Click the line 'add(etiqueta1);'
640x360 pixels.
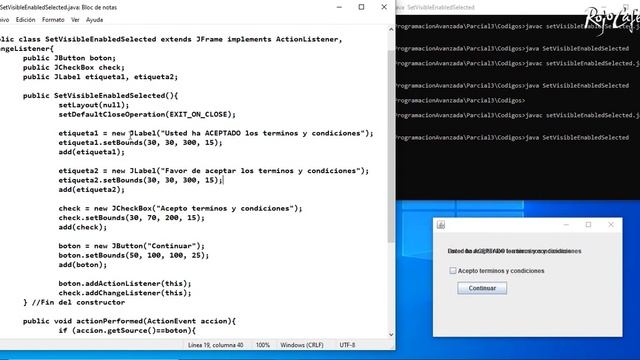91,152
